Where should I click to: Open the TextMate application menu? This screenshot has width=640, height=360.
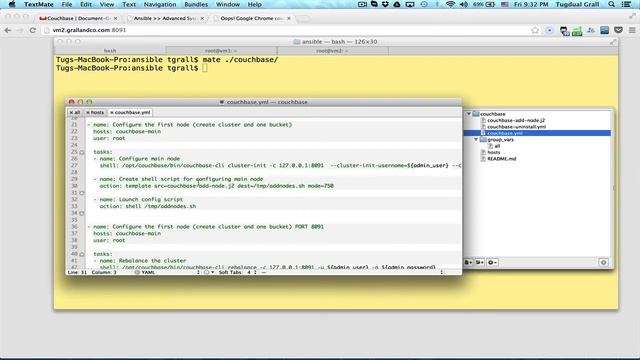tap(38, 4)
